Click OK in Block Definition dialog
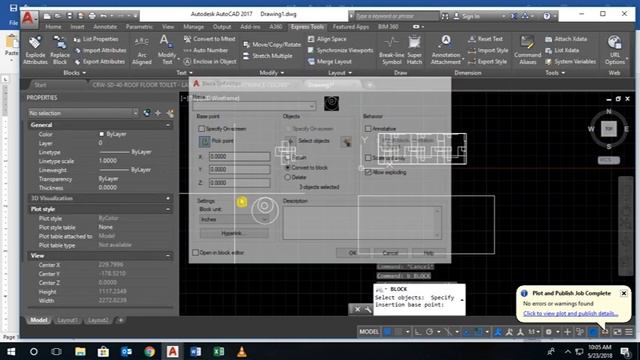This screenshot has height=360, width=640. click(x=353, y=253)
